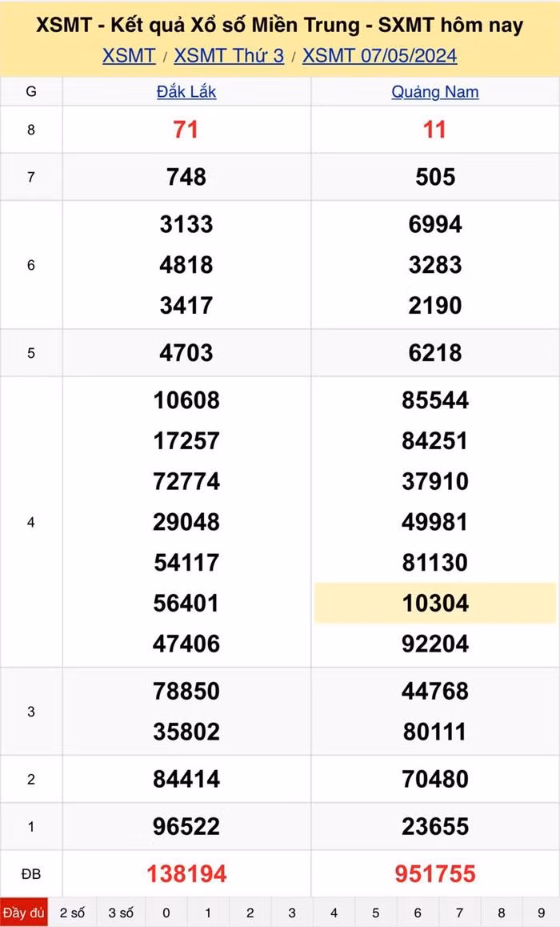This screenshot has height=927, width=560.
Task: Filter results by digit 4
Action: point(334,913)
